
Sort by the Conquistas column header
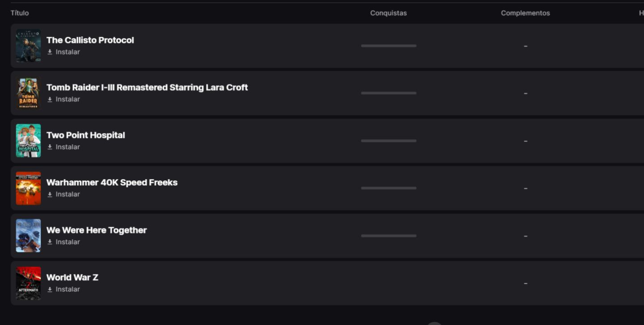coord(389,13)
